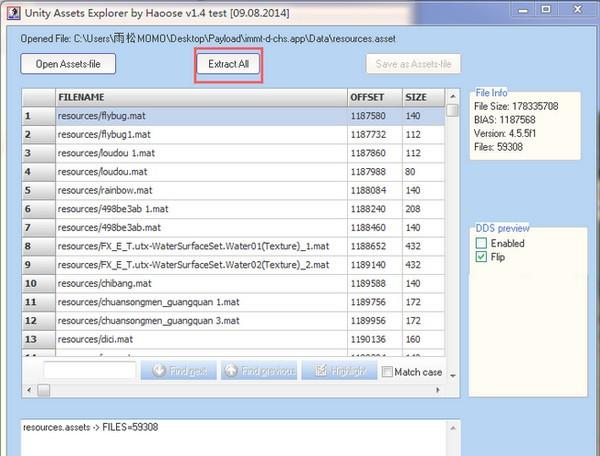Click row header number 10
600x456 pixels.
tap(39, 283)
